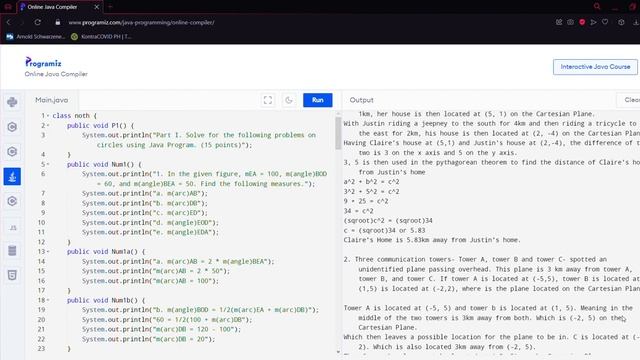Click the Programiz logo
This screenshot has height=360, width=640.
(43, 62)
